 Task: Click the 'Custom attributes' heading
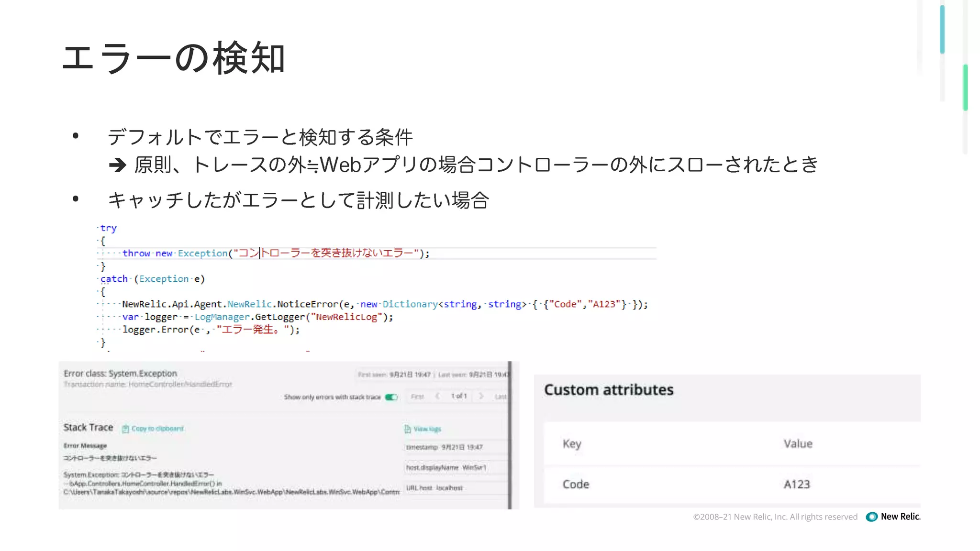tap(609, 390)
